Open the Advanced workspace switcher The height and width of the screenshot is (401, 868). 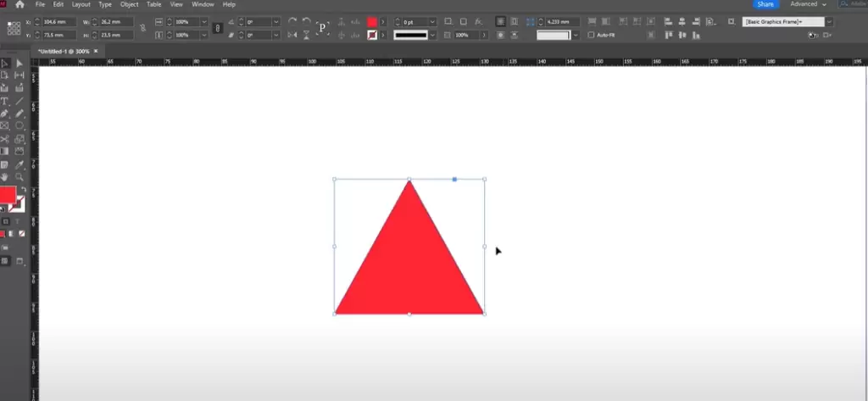(x=808, y=4)
